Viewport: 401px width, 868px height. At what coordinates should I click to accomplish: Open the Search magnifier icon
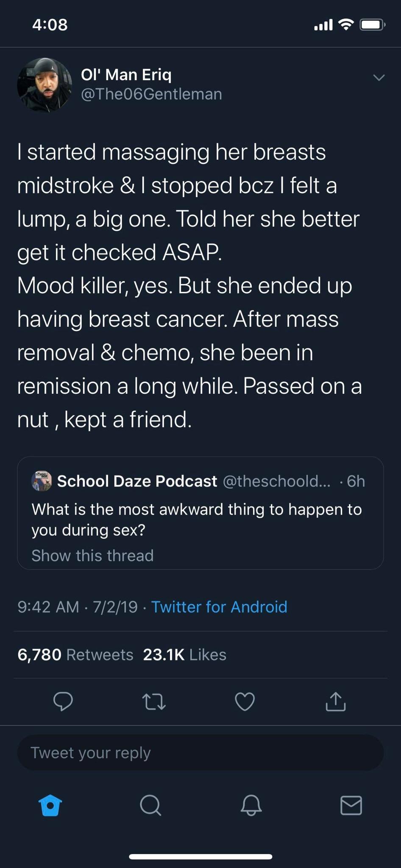[150, 805]
